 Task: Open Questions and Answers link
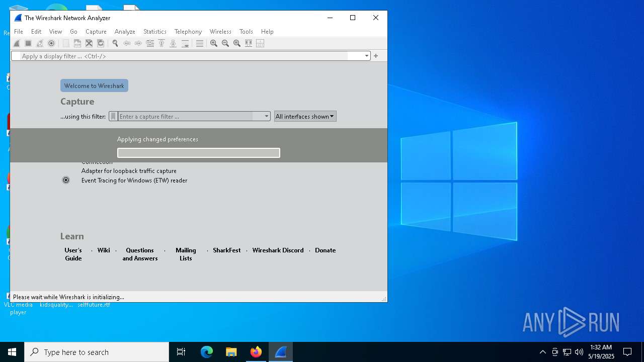click(140, 254)
